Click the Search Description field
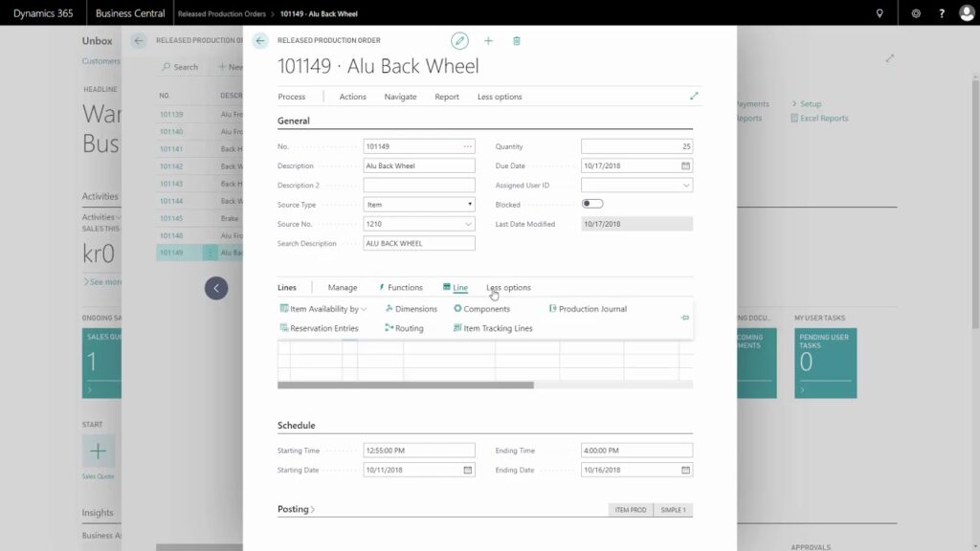This screenshot has width=980, height=551. 419,243
